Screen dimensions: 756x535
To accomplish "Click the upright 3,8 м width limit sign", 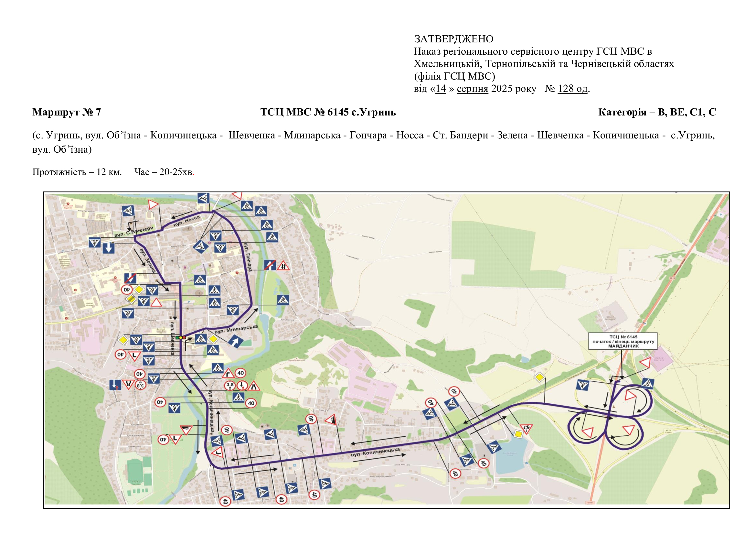I will (230, 385).
